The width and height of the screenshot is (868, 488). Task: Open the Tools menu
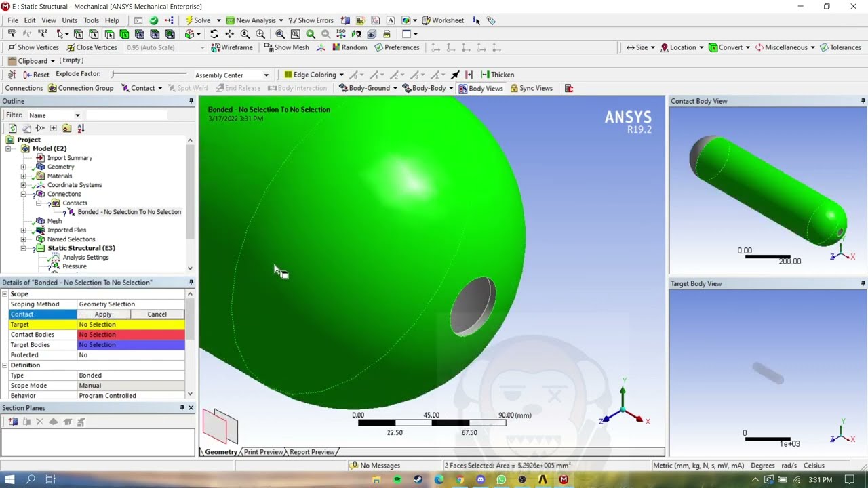point(91,20)
